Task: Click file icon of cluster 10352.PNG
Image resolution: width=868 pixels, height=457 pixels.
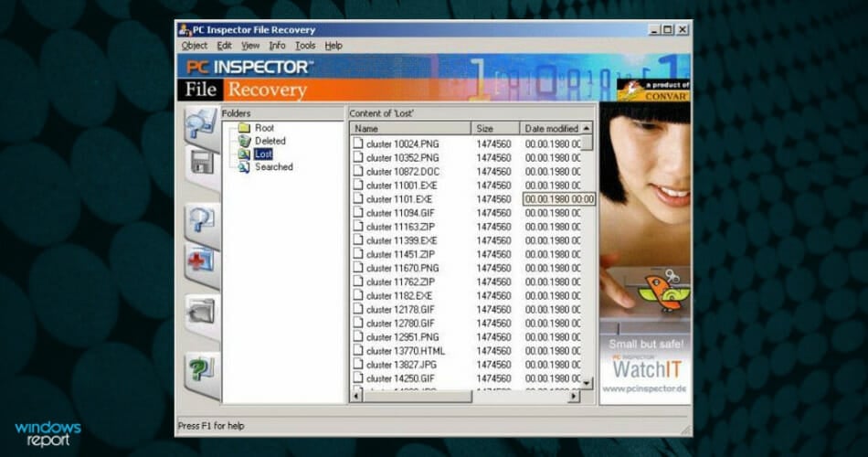Action: pyautogui.click(x=358, y=157)
